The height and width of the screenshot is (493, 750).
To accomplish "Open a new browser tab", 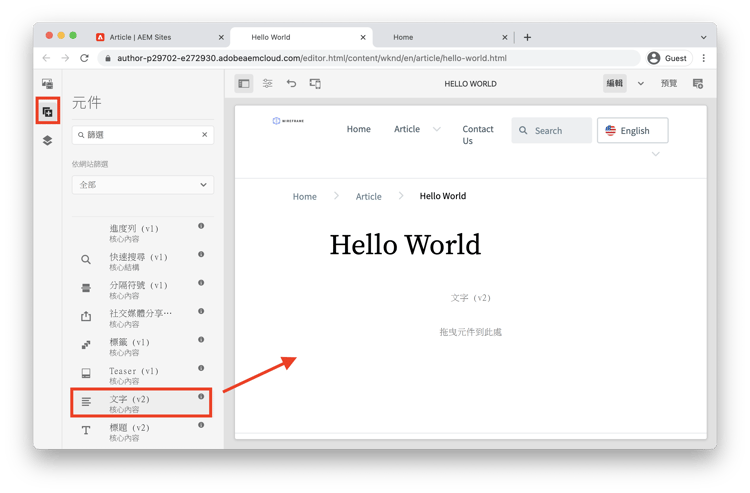I will click(x=527, y=37).
